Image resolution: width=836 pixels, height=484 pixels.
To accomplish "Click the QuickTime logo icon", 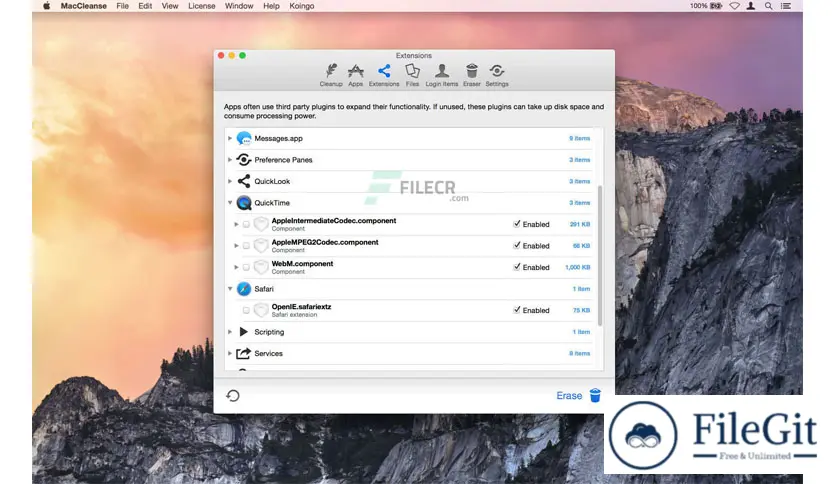I will tap(244, 203).
